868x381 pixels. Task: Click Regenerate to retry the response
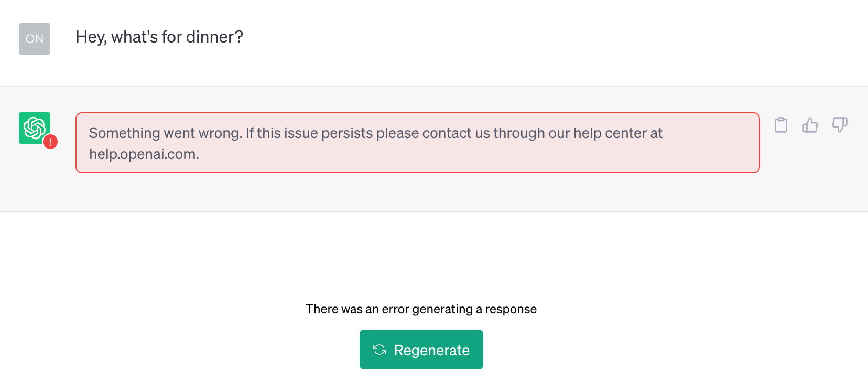point(421,349)
